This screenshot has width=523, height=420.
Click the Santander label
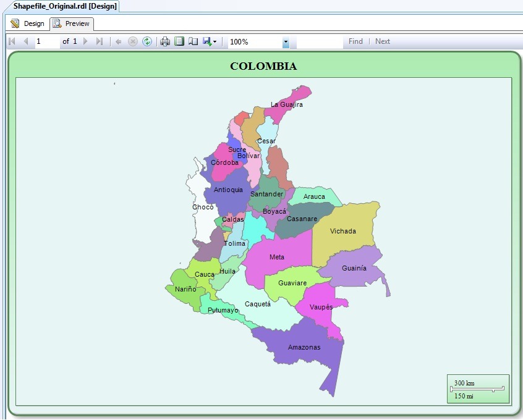(267, 194)
